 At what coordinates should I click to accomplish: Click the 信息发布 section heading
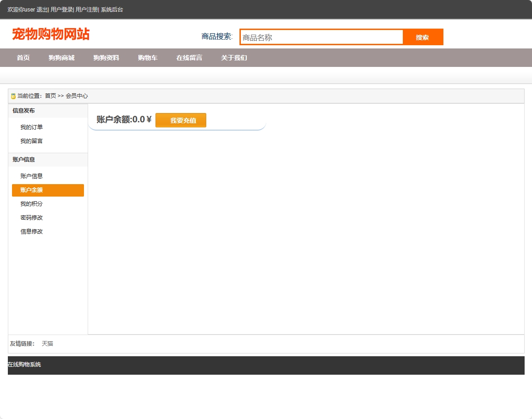point(24,111)
